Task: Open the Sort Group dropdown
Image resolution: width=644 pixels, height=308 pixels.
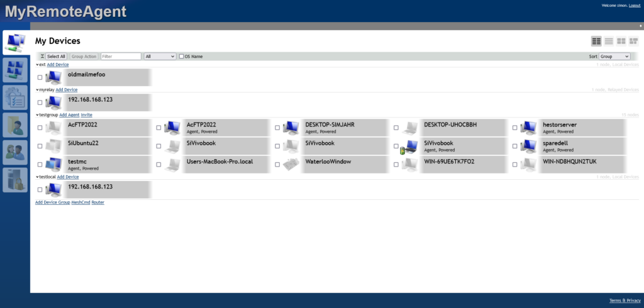Action: tap(614, 57)
